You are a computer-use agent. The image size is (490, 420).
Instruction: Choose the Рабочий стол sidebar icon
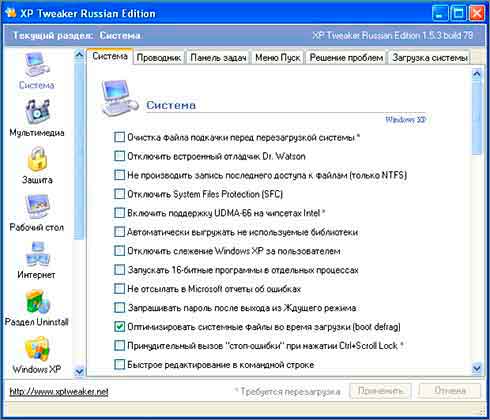click(37, 207)
